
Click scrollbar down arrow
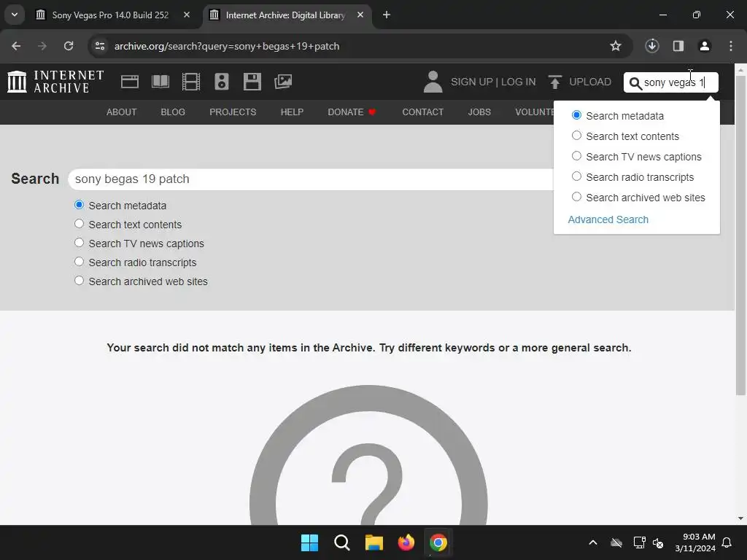point(740,518)
